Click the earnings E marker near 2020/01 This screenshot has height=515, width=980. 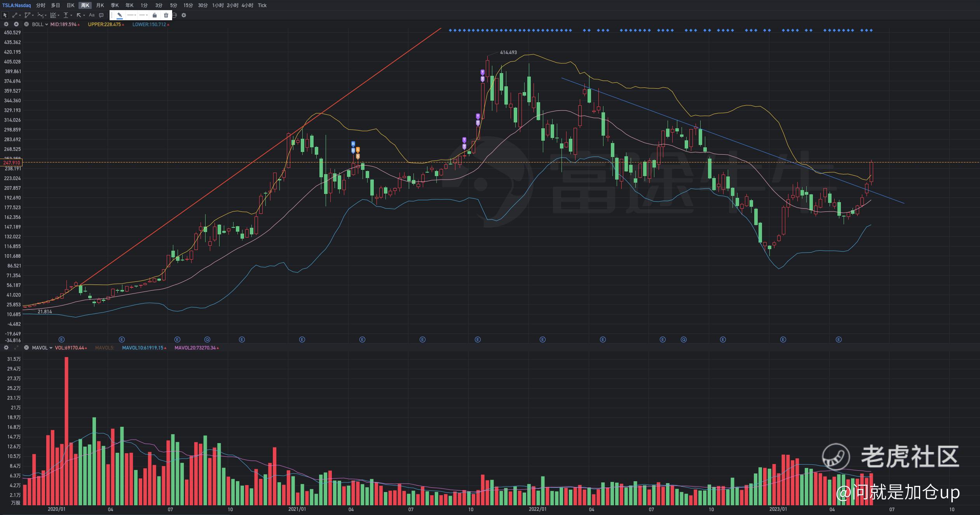click(x=61, y=339)
